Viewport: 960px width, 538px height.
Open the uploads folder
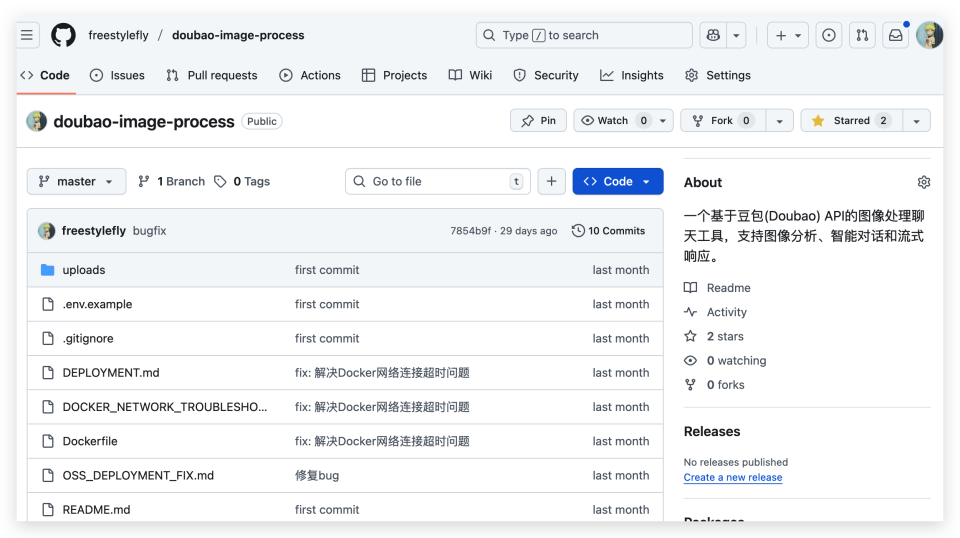[x=83, y=270]
